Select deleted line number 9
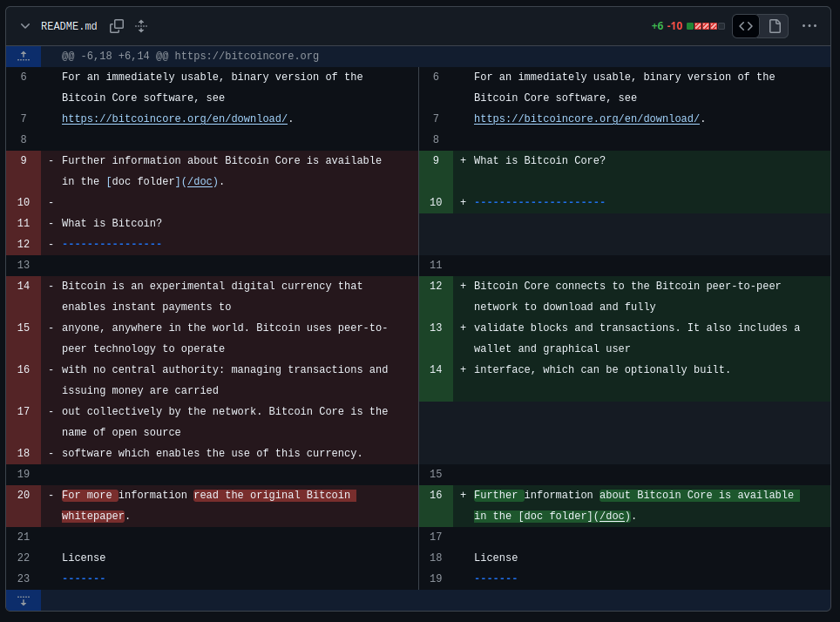 [x=24, y=160]
